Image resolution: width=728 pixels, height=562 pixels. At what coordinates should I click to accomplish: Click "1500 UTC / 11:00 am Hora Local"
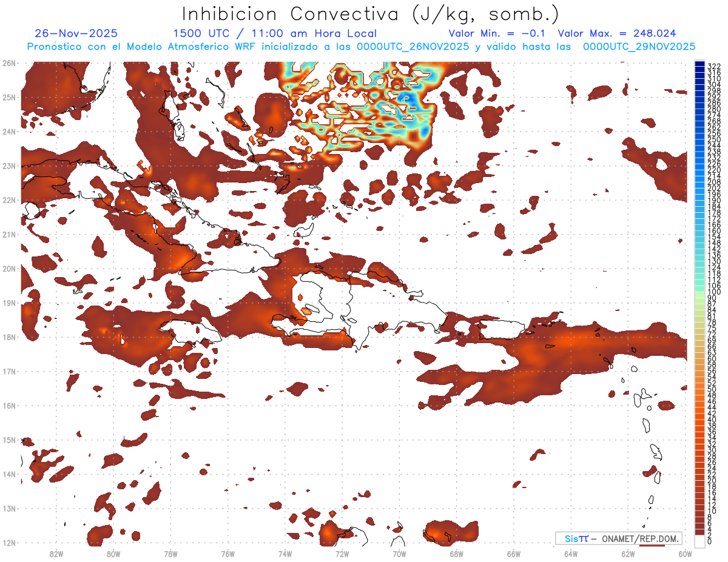[x=275, y=34]
